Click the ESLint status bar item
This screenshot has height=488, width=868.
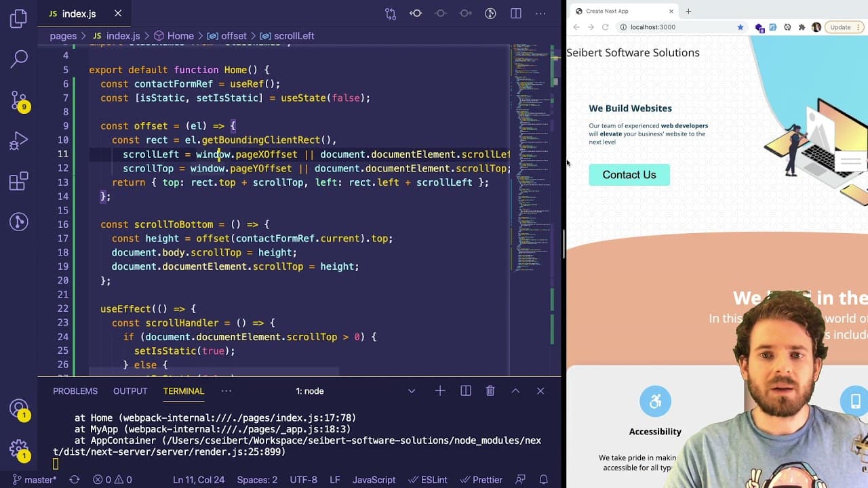427,479
